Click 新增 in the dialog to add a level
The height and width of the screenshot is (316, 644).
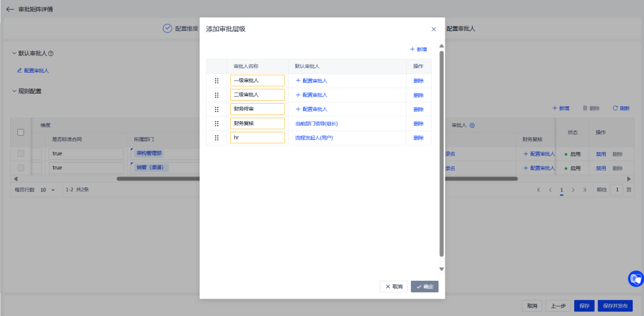419,49
